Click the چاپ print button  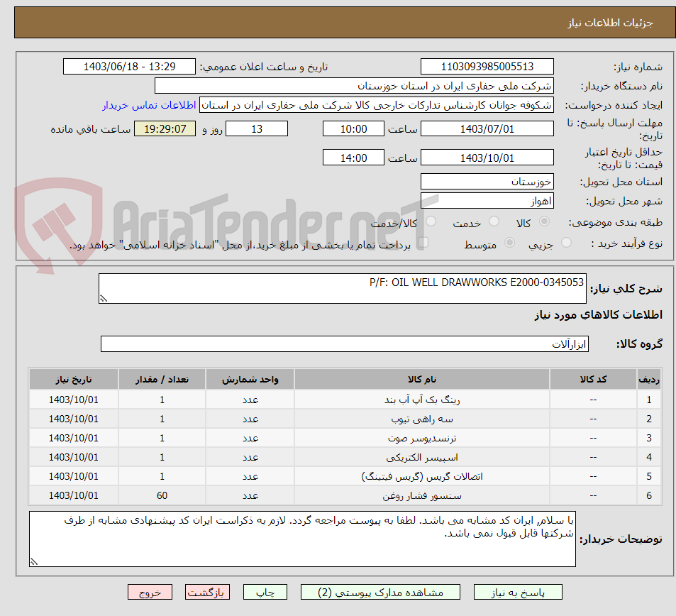click(265, 592)
